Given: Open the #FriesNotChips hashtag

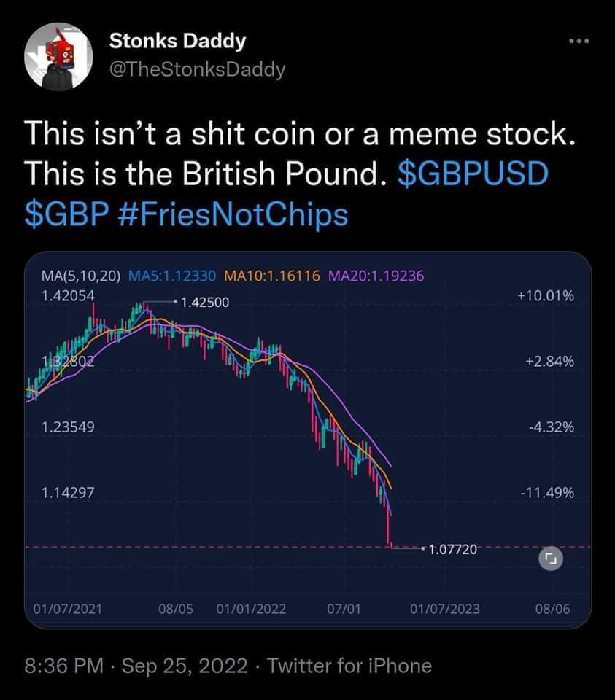Looking at the screenshot, I should point(231,215).
